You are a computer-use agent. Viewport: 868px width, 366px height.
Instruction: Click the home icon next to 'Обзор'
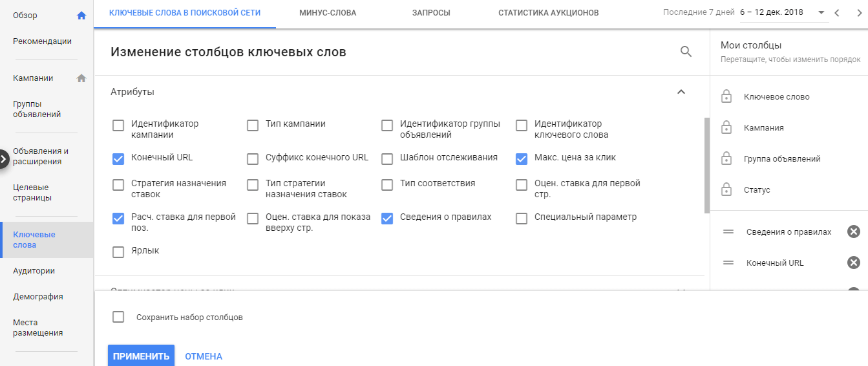(x=81, y=16)
